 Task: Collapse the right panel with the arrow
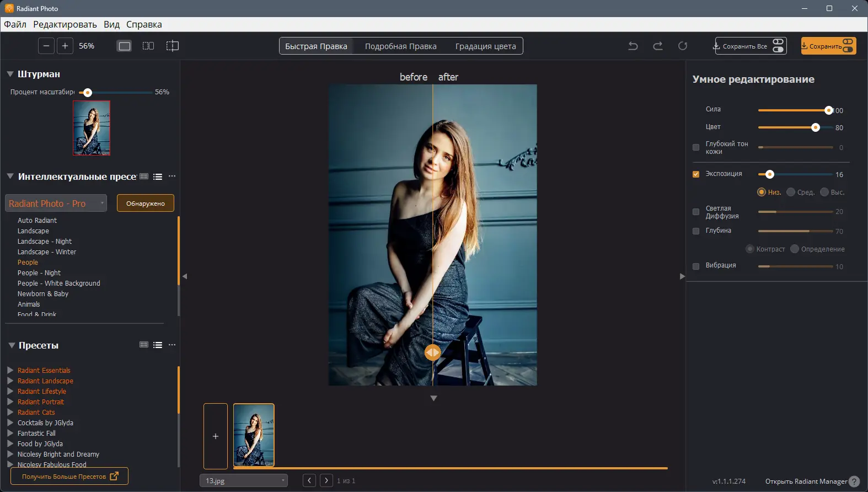[x=682, y=276]
